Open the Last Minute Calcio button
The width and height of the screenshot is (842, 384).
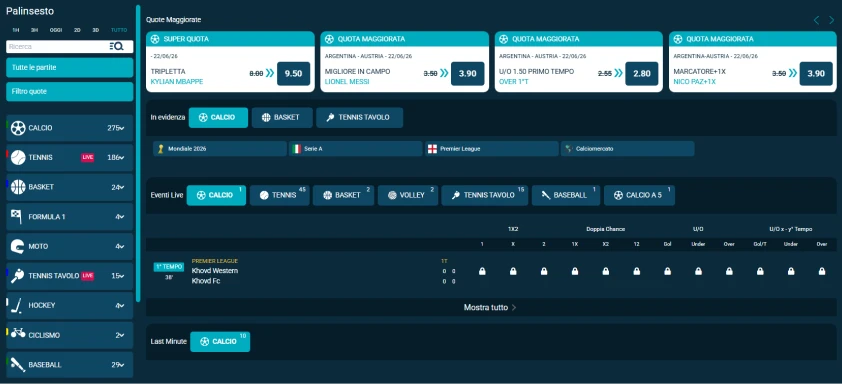(x=220, y=342)
